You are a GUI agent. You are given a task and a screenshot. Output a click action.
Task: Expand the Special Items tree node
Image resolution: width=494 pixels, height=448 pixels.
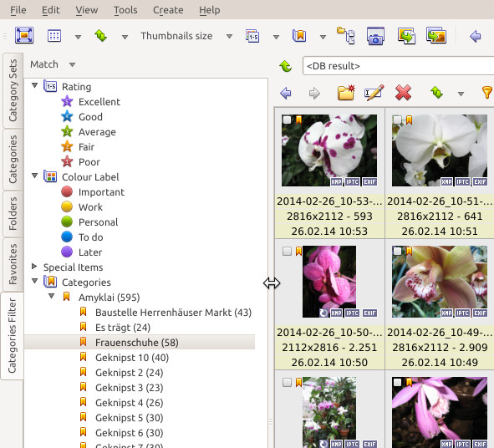34,267
